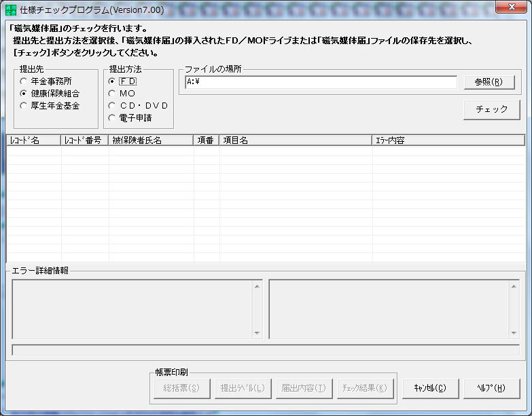Select FD as submission method
Screen dimensions: 532x416
pyautogui.click(x=122, y=81)
